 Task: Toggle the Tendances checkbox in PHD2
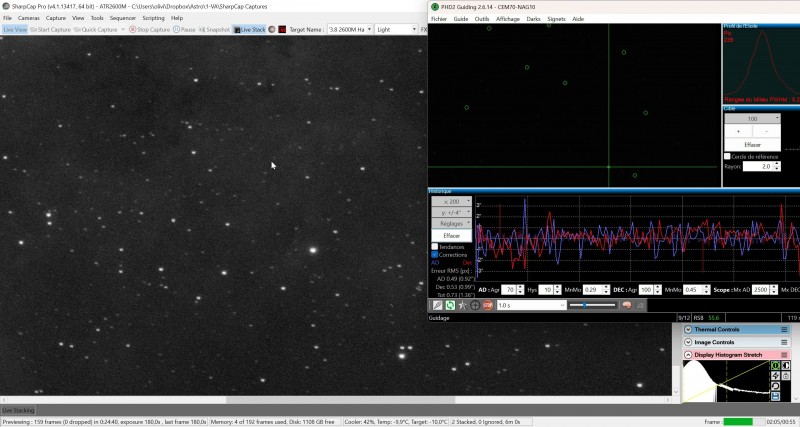(435, 247)
